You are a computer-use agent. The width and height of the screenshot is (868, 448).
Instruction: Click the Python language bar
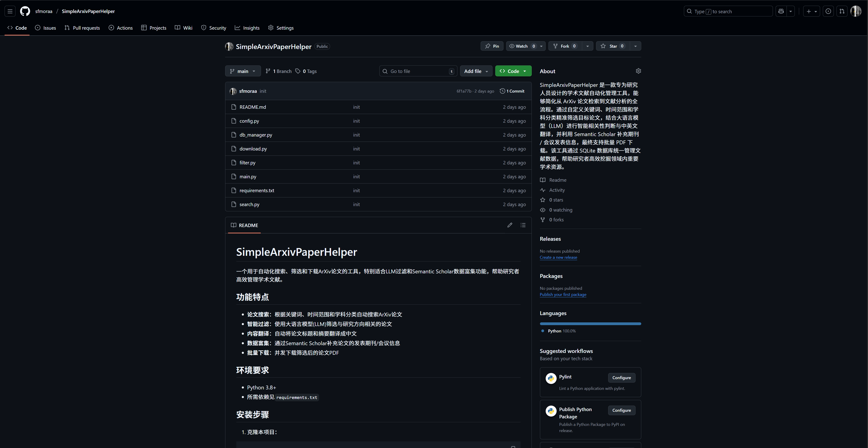click(x=590, y=324)
